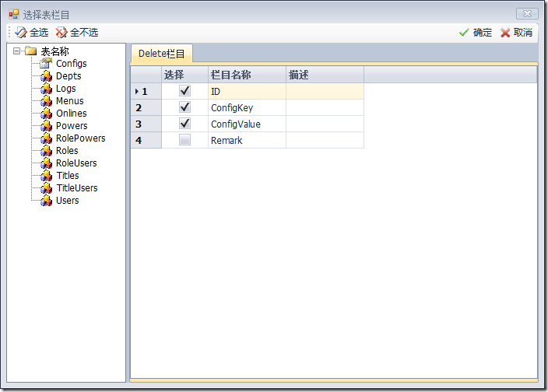
Task: Click the ConfigValue column name cell
Action: pos(247,124)
